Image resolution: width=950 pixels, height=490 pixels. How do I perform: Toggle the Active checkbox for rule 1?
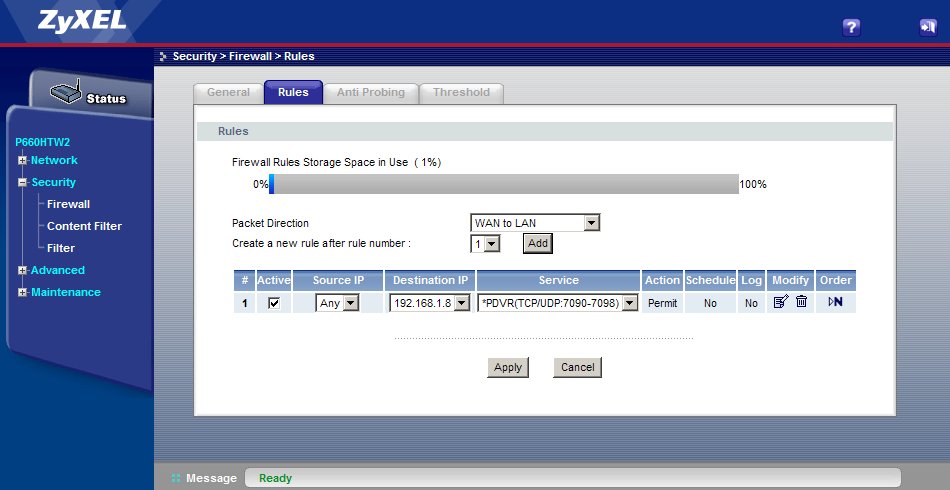point(274,303)
